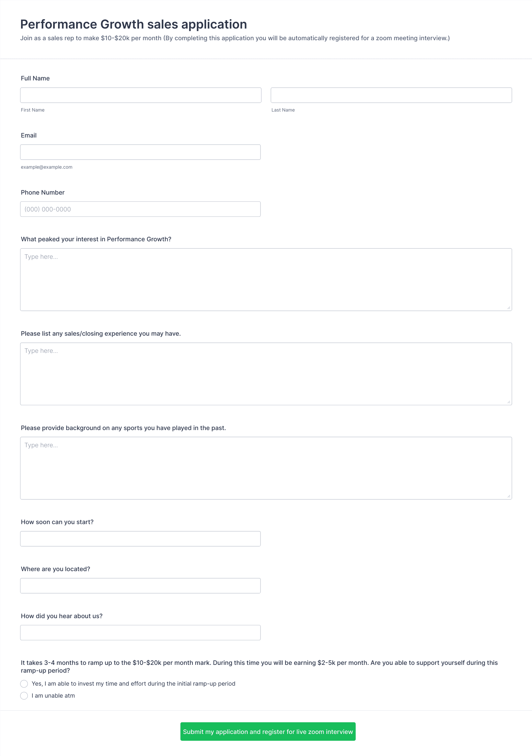Click the 'I am unable atm' label text

(53, 696)
